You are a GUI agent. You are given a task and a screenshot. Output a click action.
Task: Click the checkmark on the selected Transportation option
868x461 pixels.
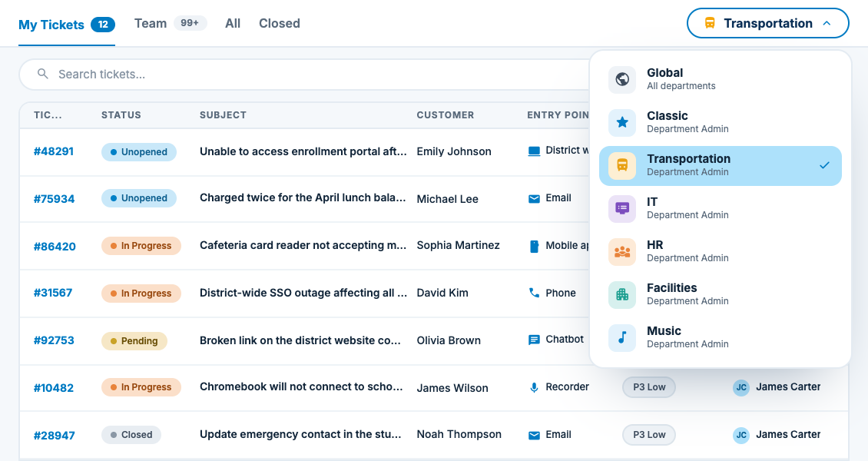(824, 165)
